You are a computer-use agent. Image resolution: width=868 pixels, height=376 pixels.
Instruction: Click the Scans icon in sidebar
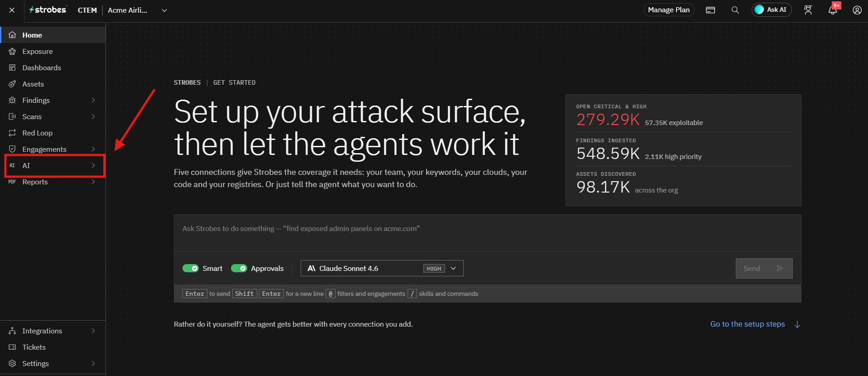[12, 116]
